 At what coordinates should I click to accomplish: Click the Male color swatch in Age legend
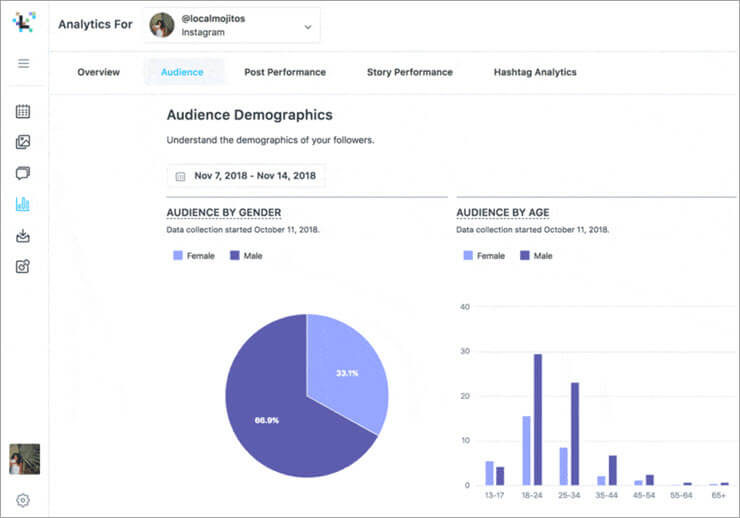click(x=525, y=256)
